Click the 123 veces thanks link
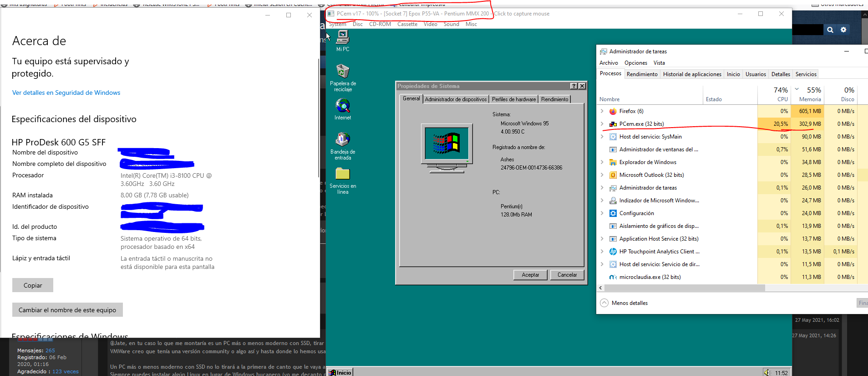The height and width of the screenshot is (376, 868). point(66,371)
